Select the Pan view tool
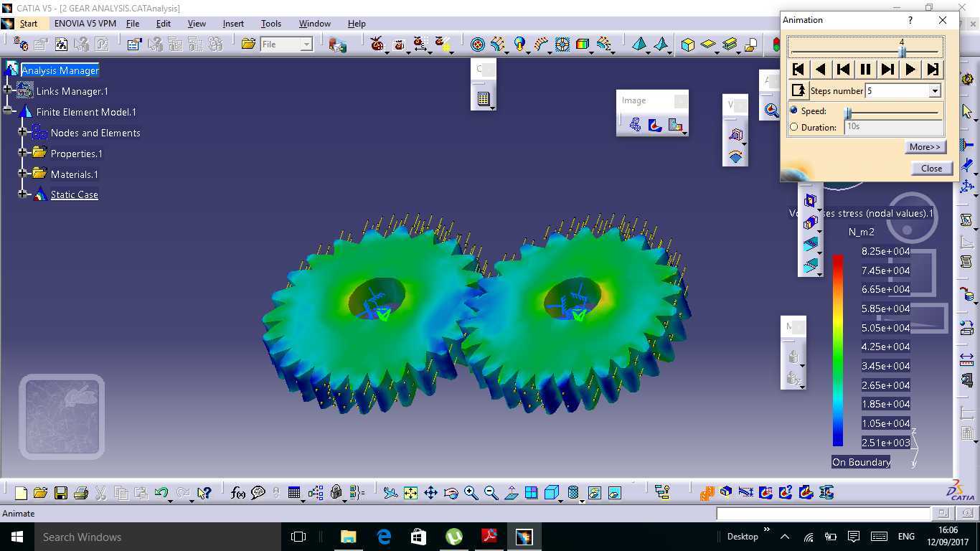This screenshot has width=980, height=551. point(430,493)
